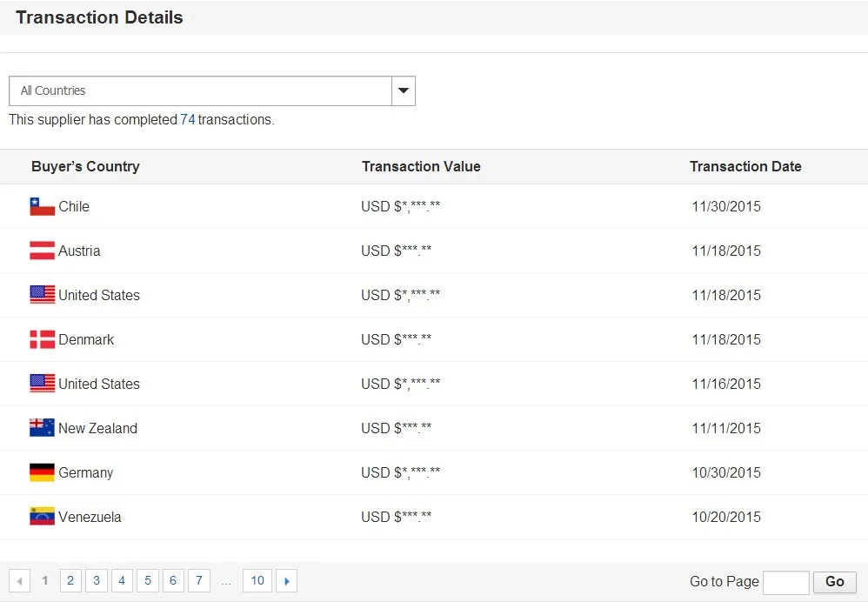This screenshot has height=602, width=868.
Task: Open page 2 of transactions
Action: [70, 581]
